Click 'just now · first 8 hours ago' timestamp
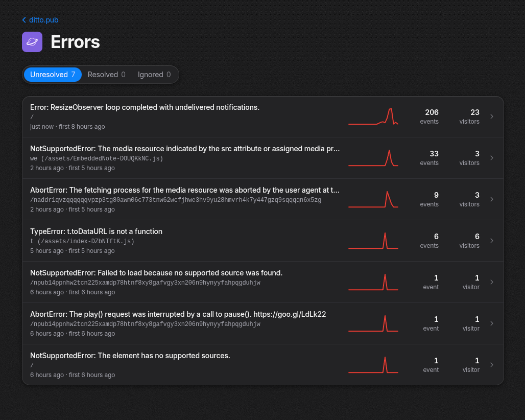 tap(67, 127)
